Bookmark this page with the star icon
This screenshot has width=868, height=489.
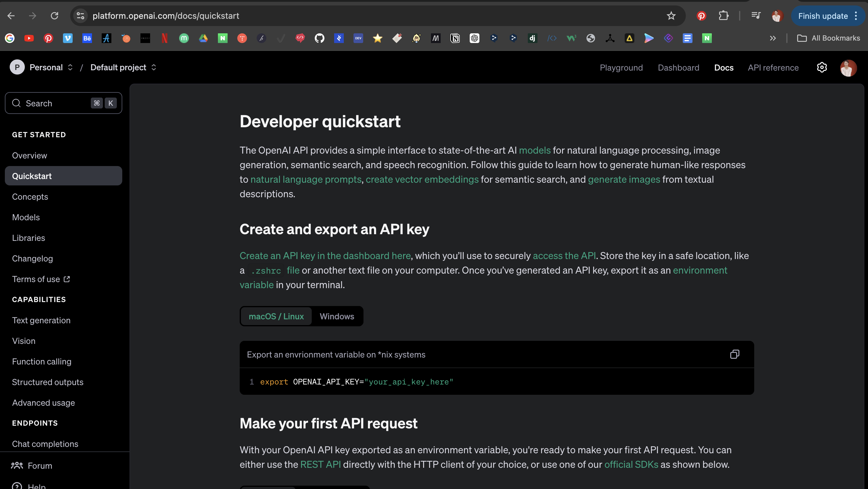(671, 16)
